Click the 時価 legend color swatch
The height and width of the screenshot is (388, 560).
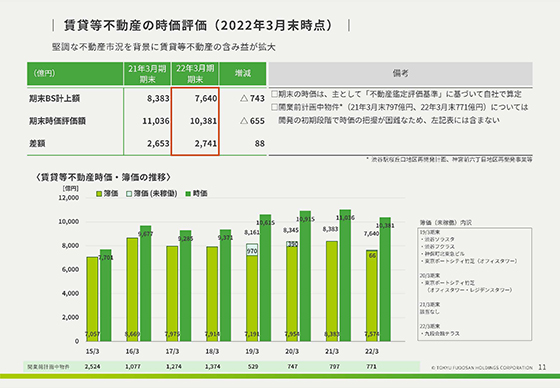click(x=188, y=194)
